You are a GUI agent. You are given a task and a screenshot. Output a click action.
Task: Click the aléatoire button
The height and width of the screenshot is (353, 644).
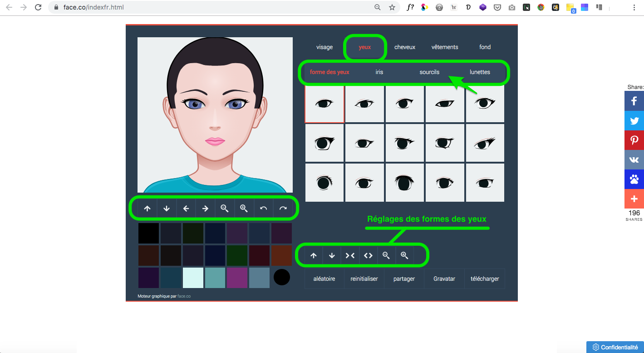tap(324, 278)
